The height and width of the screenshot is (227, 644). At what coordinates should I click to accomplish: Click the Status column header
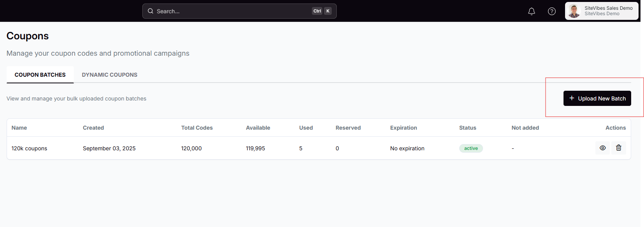pos(467,128)
